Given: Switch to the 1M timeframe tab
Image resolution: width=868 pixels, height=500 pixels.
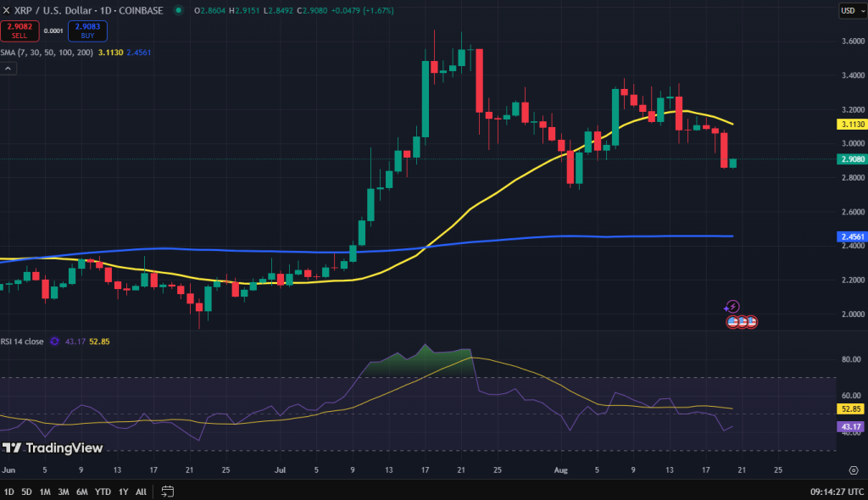Looking at the screenshot, I should click(x=44, y=491).
